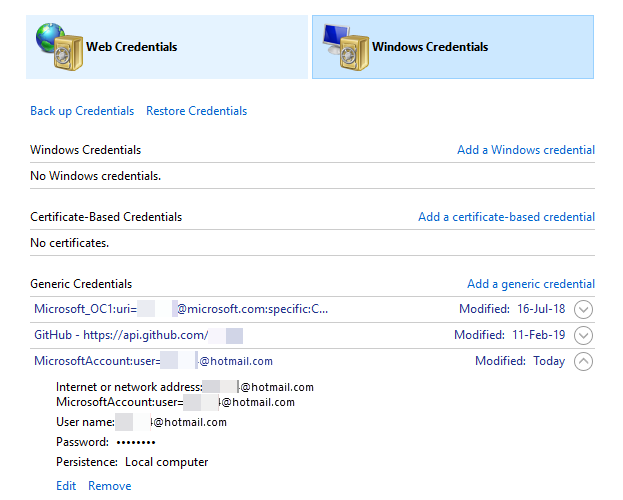
Task: Click the Internet or network address line
Action: click(185, 387)
